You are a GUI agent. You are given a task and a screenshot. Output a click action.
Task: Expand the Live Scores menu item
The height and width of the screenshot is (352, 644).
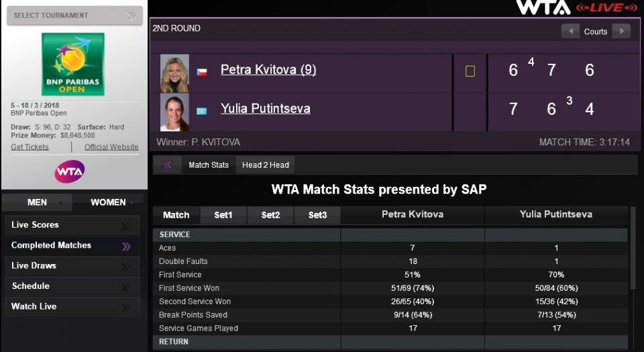pyautogui.click(x=72, y=225)
